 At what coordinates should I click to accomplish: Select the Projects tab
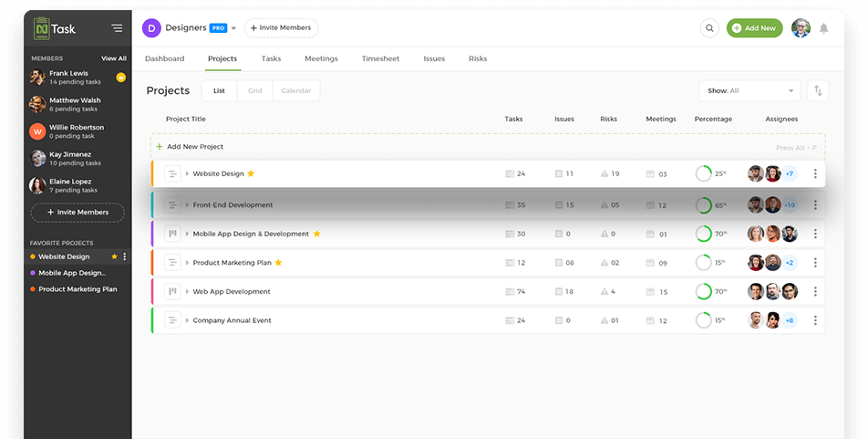coord(222,58)
